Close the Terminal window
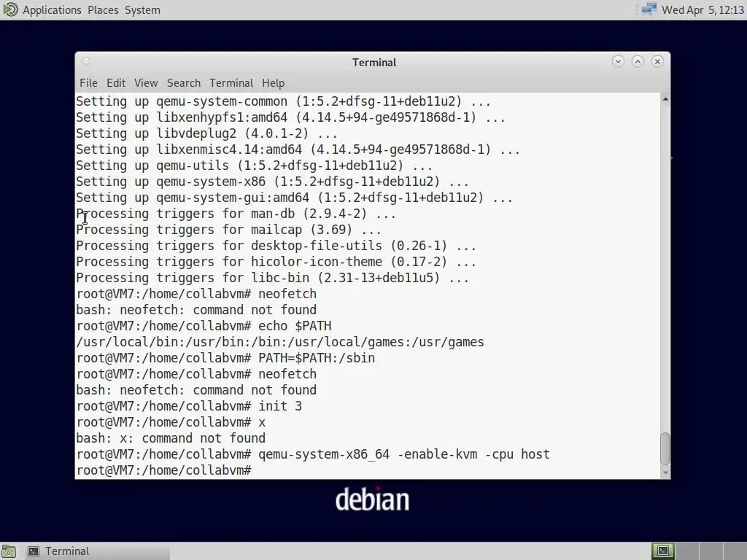747x560 pixels. (657, 61)
